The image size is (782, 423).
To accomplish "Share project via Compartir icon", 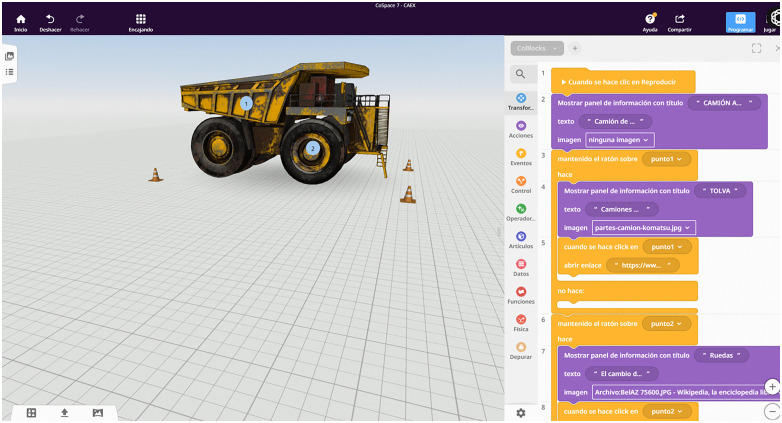I will pos(679,23).
